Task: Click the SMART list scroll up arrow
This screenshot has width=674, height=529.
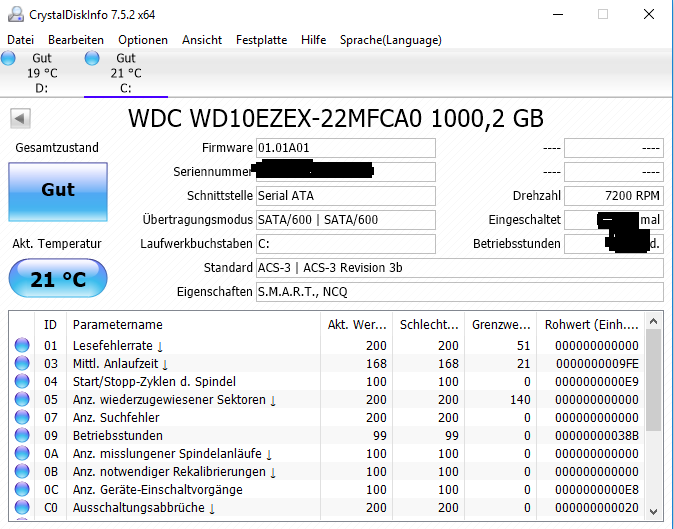Action: (653, 321)
